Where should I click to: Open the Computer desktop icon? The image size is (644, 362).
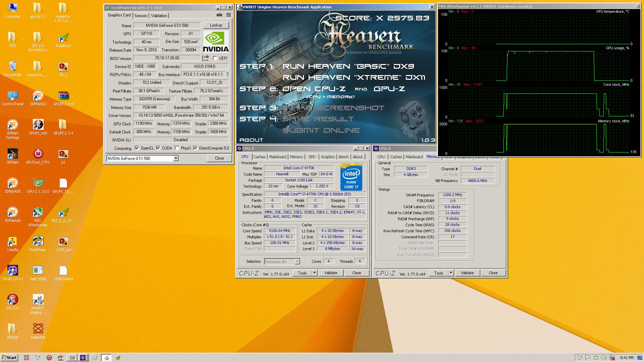coord(12,10)
